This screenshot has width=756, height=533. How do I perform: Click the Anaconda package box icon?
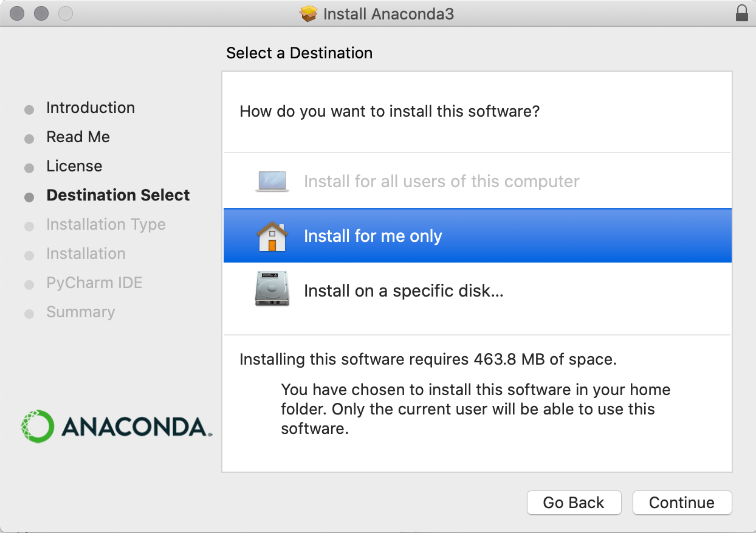309,13
